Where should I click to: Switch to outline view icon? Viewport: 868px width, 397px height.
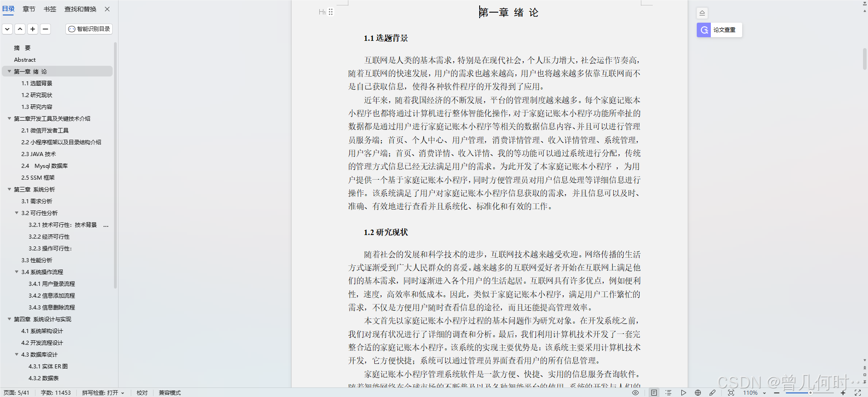tap(668, 393)
